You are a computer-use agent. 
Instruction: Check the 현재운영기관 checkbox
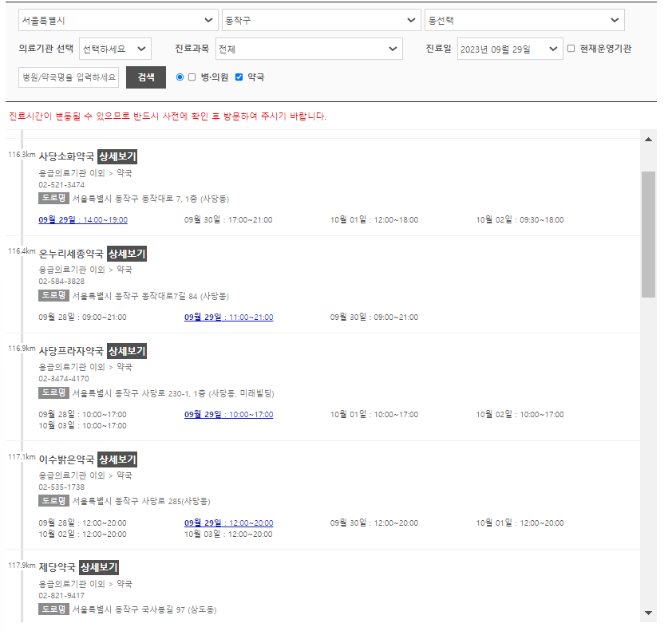(x=571, y=49)
